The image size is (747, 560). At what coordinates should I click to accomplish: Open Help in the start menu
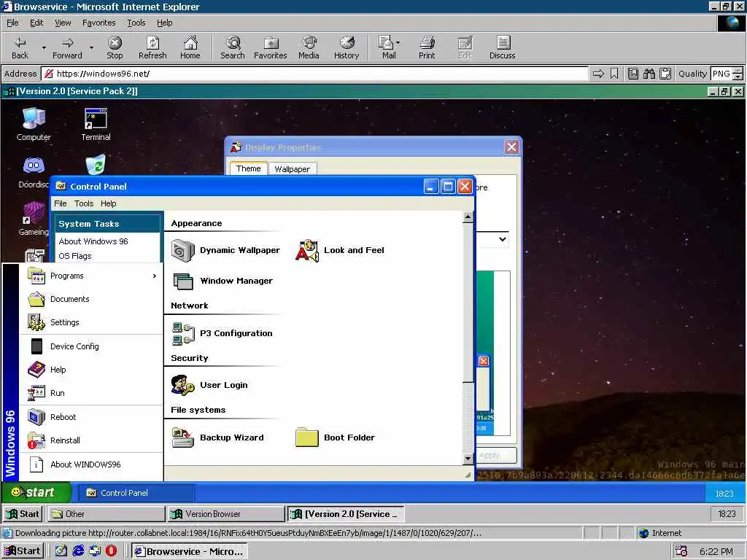(91, 370)
